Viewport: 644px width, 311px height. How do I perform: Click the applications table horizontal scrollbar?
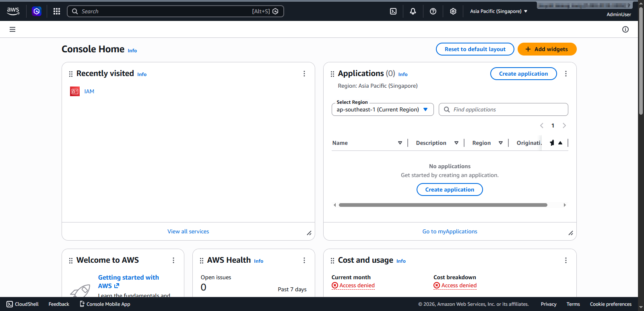pos(443,205)
